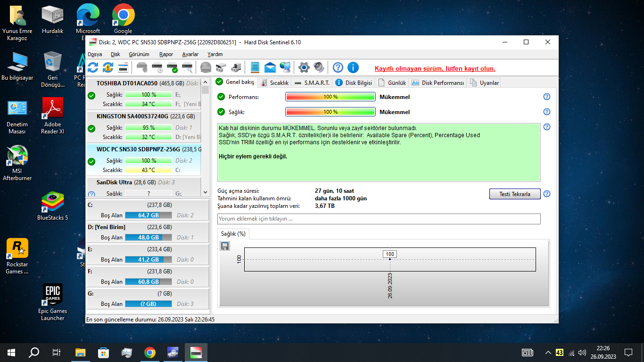Screen dimensions: 644x362
Task: Open the Rapor menu
Action: pyautogui.click(x=166, y=54)
